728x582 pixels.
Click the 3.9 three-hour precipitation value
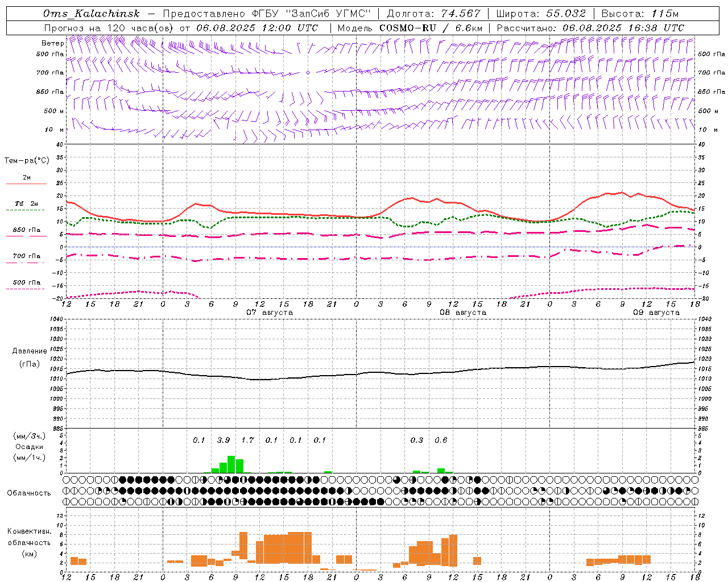pos(224,440)
